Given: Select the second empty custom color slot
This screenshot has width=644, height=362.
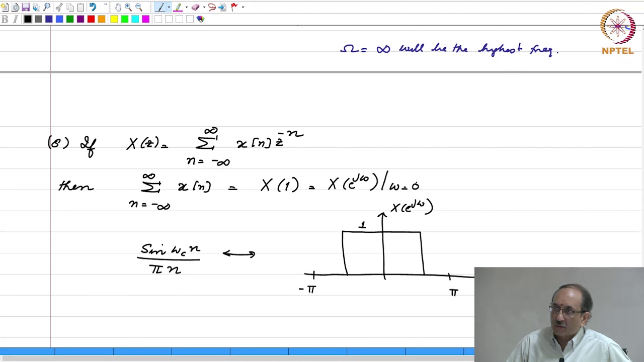Looking at the screenshot, I should tap(169, 19).
